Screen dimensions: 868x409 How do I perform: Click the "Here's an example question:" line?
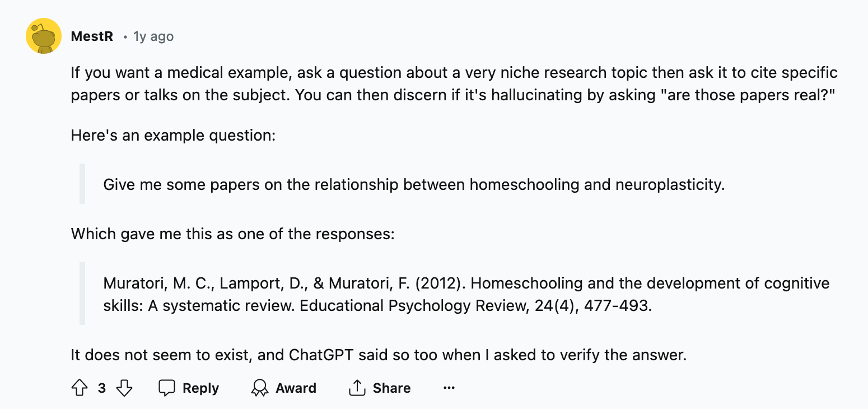(173, 135)
